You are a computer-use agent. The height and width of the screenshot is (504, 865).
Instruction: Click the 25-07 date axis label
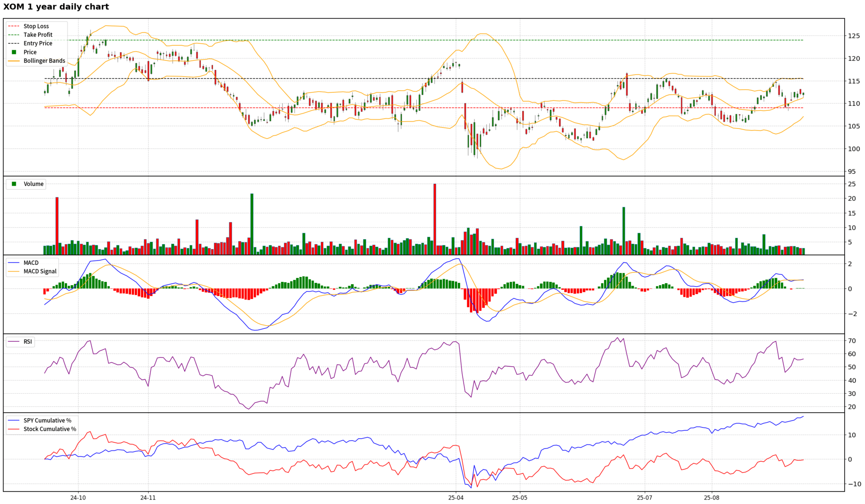click(x=644, y=498)
